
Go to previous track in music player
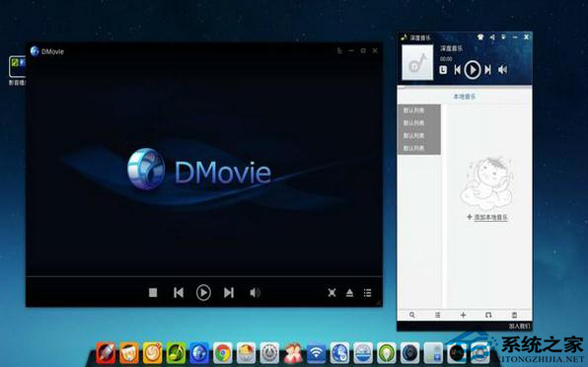pos(457,70)
